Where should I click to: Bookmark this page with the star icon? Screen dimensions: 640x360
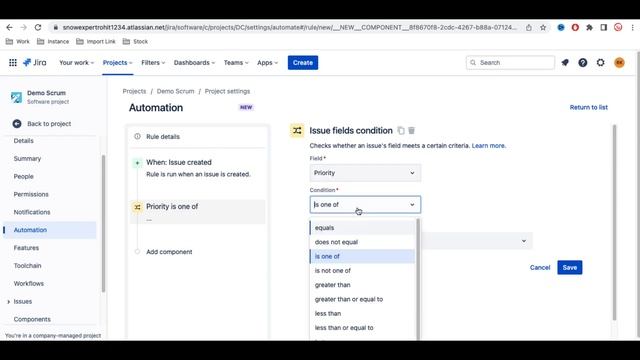click(x=543, y=27)
